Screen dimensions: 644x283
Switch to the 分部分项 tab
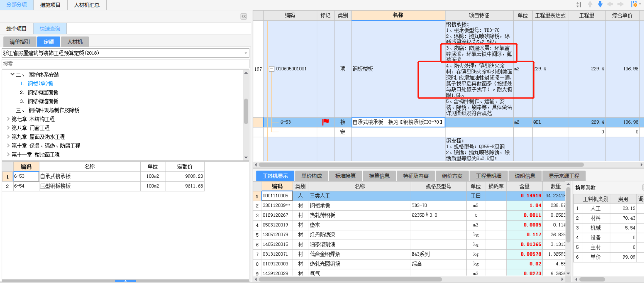point(17,5)
